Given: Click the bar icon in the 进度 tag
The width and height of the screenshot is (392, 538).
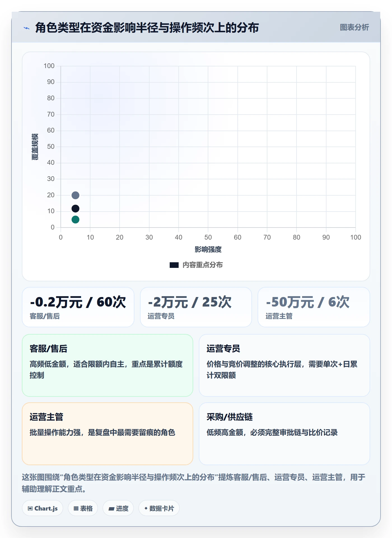Looking at the screenshot, I should tap(111, 509).
